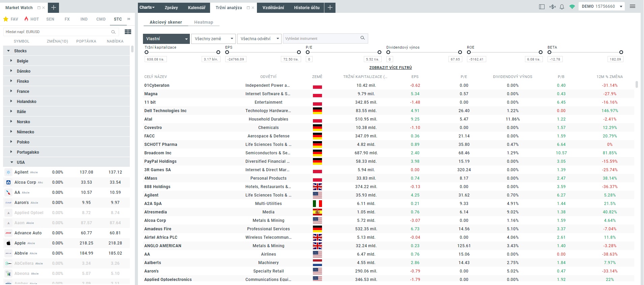Image resolution: width=644 pixels, height=285 pixels.
Task: Grab the Tržní kapitalizace minimum slider handle
Action: point(146,52)
